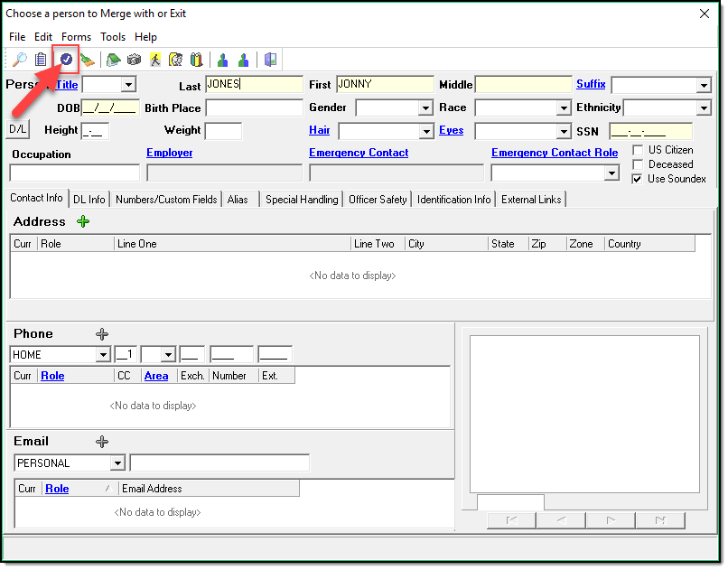
Task: Click the exit door icon
Action: click(270, 60)
